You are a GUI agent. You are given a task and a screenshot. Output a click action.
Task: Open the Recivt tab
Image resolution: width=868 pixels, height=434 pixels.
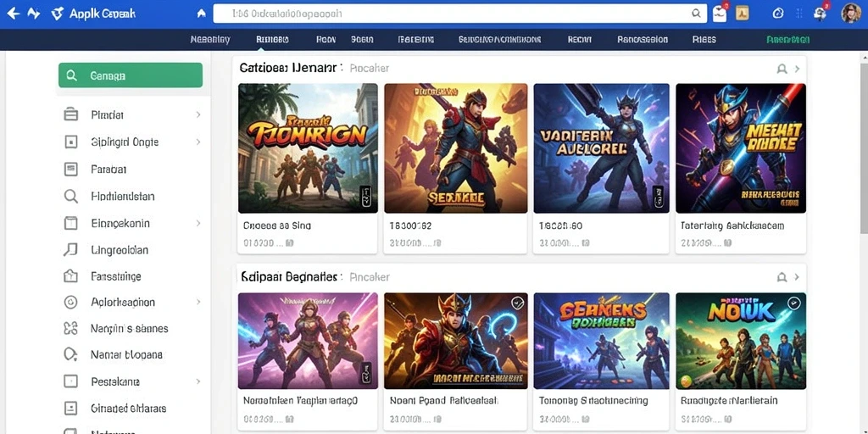580,39
